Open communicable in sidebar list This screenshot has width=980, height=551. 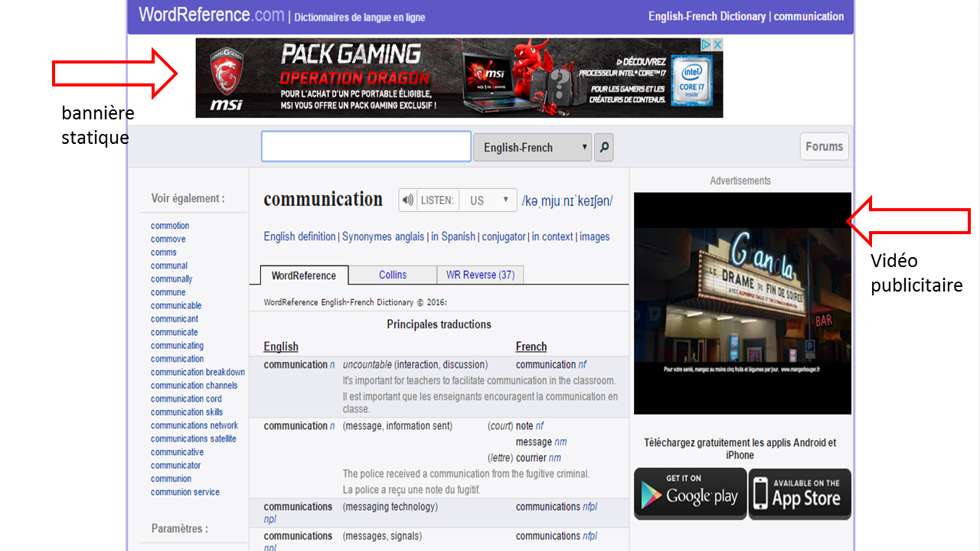point(176,305)
